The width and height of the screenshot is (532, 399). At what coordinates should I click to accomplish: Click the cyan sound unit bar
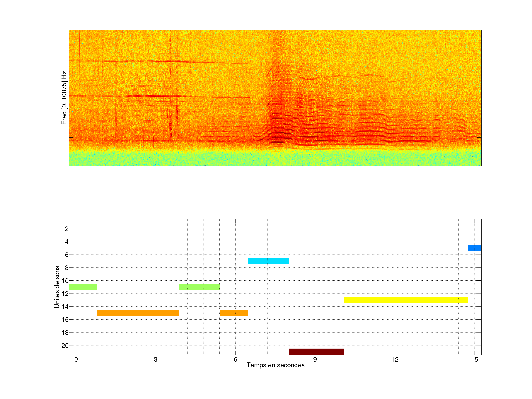268,261
